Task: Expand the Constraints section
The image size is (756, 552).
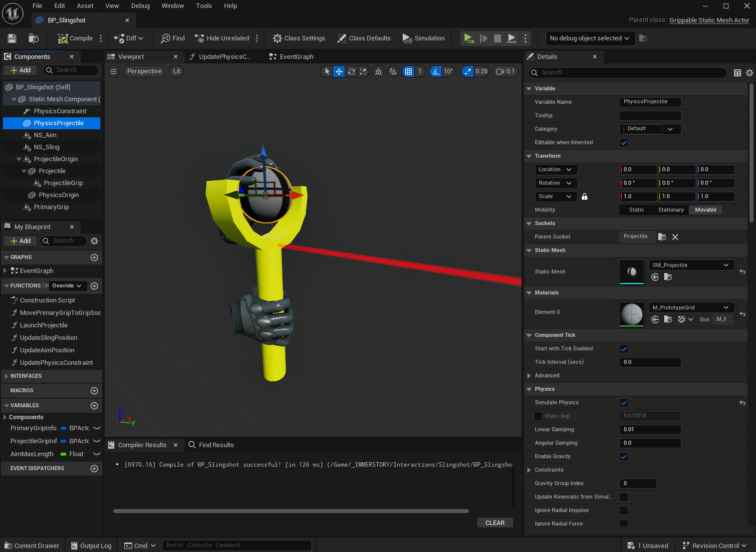Action: [529, 470]
